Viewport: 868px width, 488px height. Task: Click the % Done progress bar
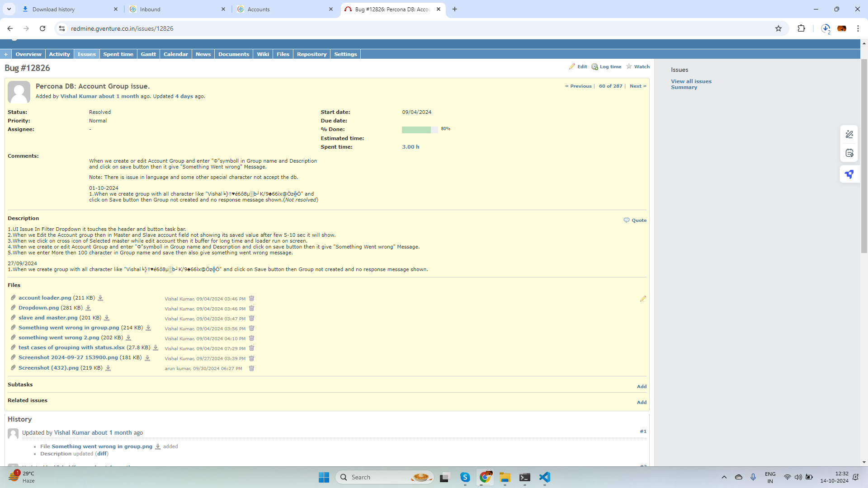420,130
